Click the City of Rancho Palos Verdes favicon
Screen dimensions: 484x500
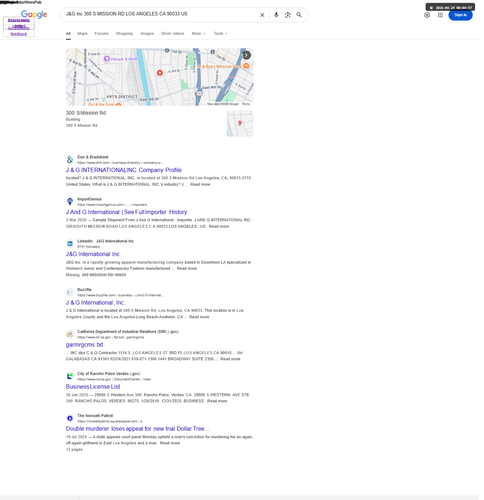click(x=70, y=376)
